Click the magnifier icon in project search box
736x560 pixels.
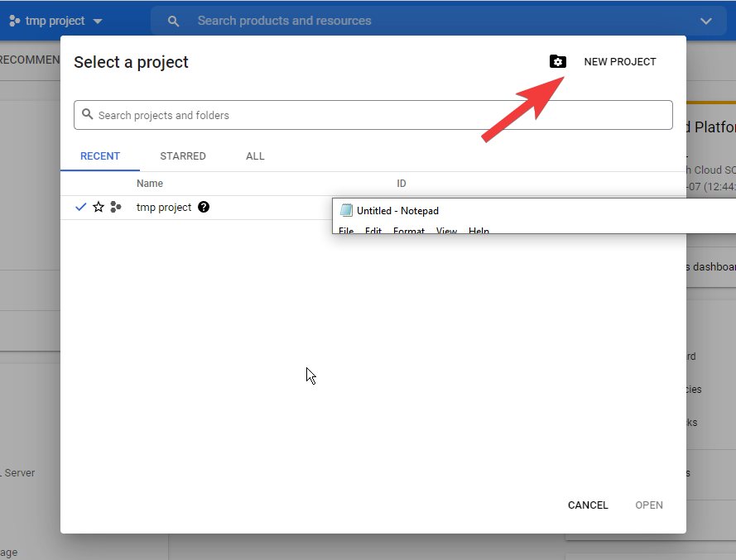pos(86,116)
